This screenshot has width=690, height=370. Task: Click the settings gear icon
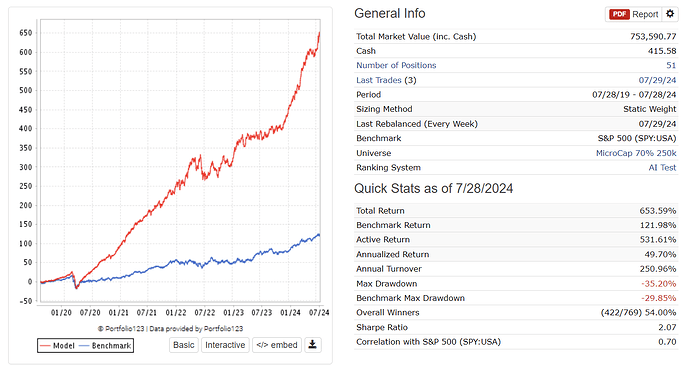tap(670, 14)
